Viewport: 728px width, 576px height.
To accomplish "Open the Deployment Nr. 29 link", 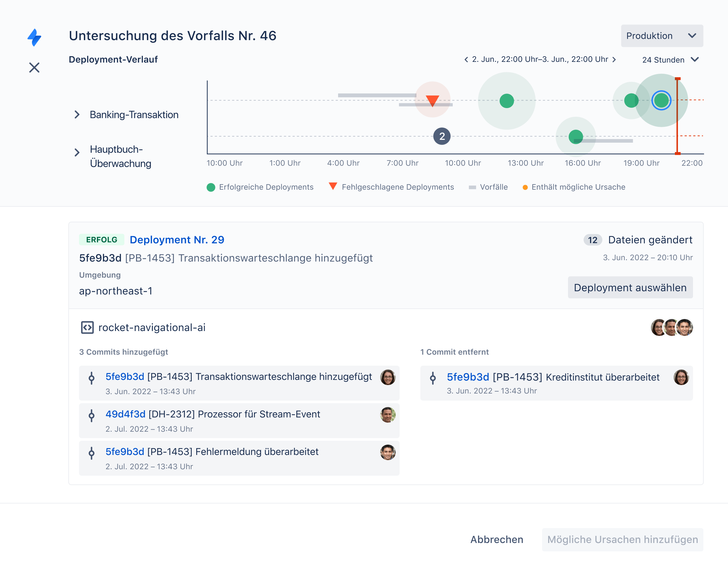I will 177,240.
